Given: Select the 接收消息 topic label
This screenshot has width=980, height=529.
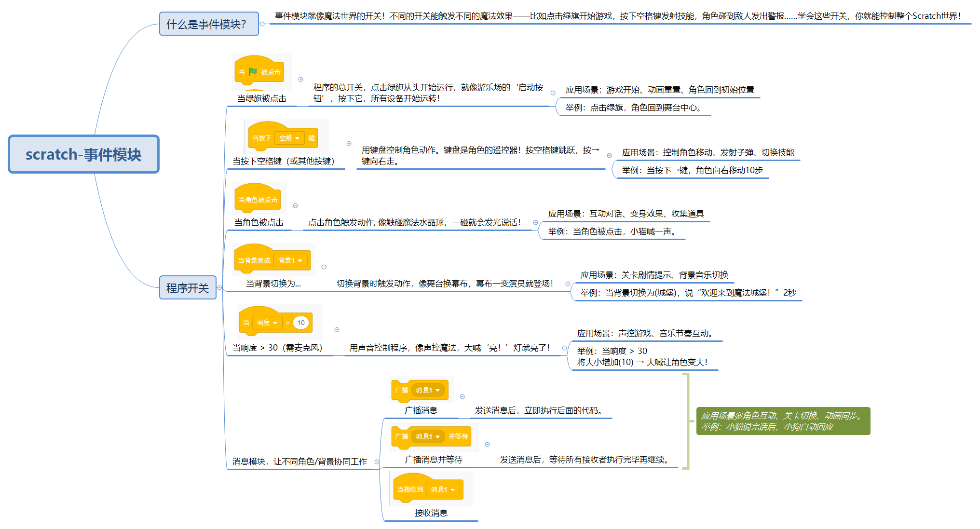Looking at the screenshot, I should (x=431, y=513).
